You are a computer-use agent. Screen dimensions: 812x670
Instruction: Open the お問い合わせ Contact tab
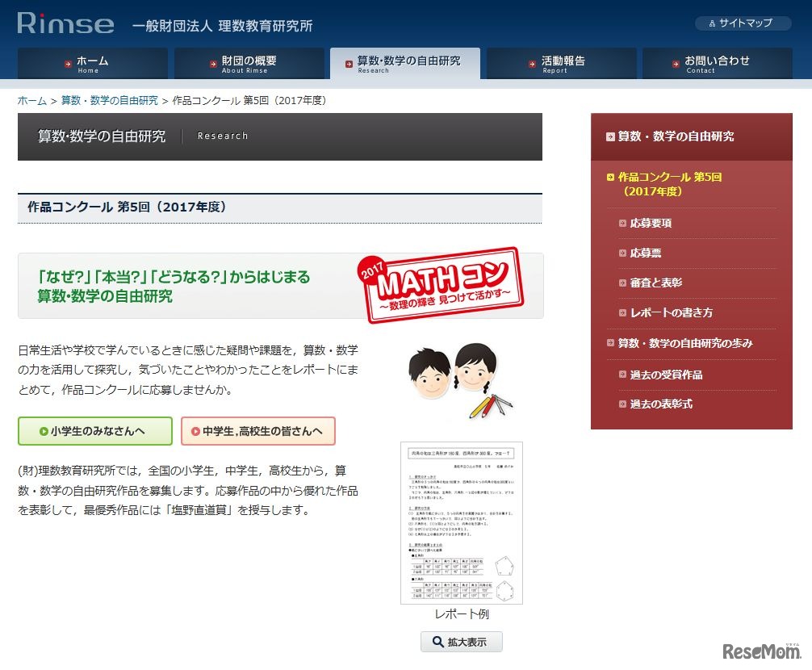(718, 64)
